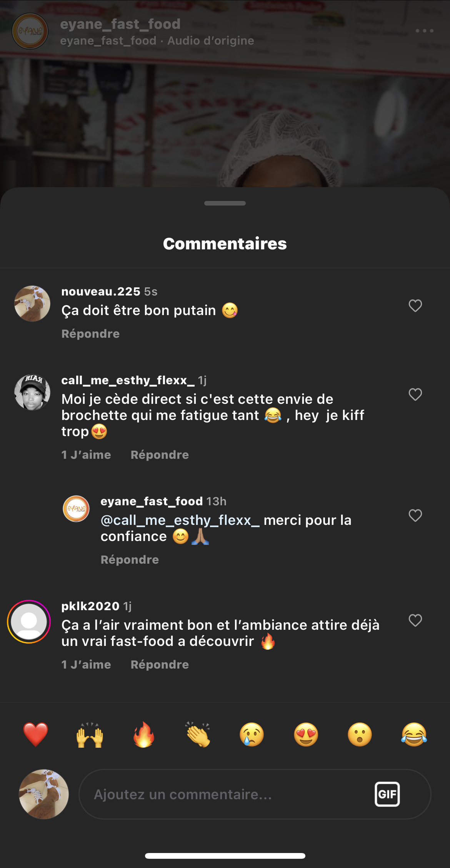Image resolution: width=450 pixels, height=868 pixels.
Task: View the pklk2020 story profile picture
Action: [x=29, y=621]
